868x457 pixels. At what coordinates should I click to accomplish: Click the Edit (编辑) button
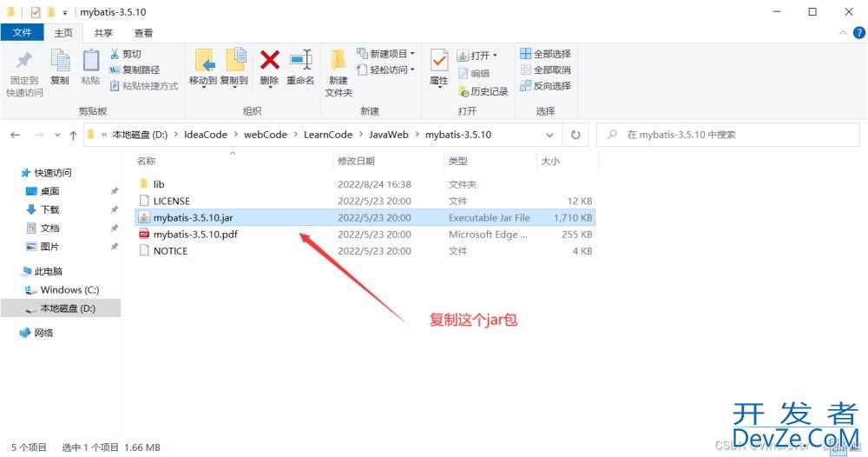click(x=474, y=73)
